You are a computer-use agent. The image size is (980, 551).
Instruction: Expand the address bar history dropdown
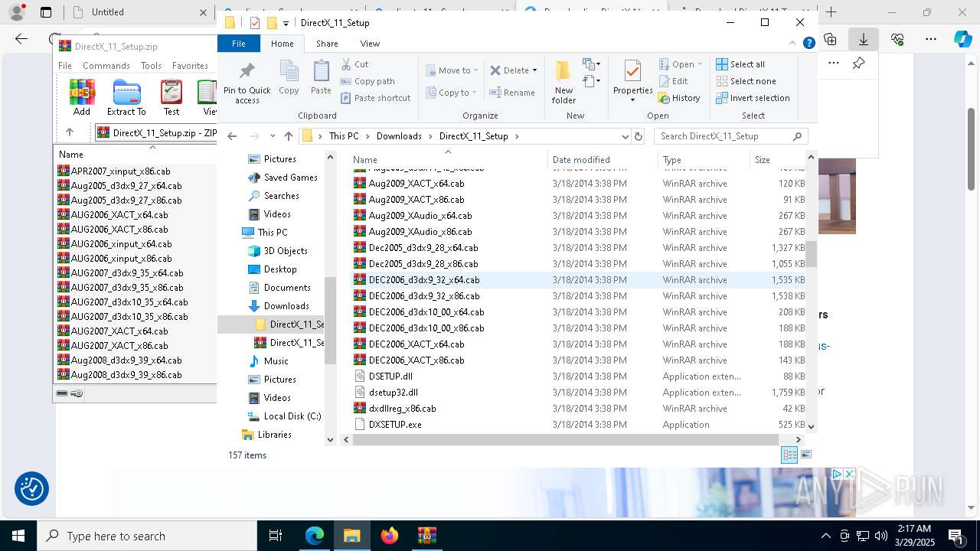(625, 136)
